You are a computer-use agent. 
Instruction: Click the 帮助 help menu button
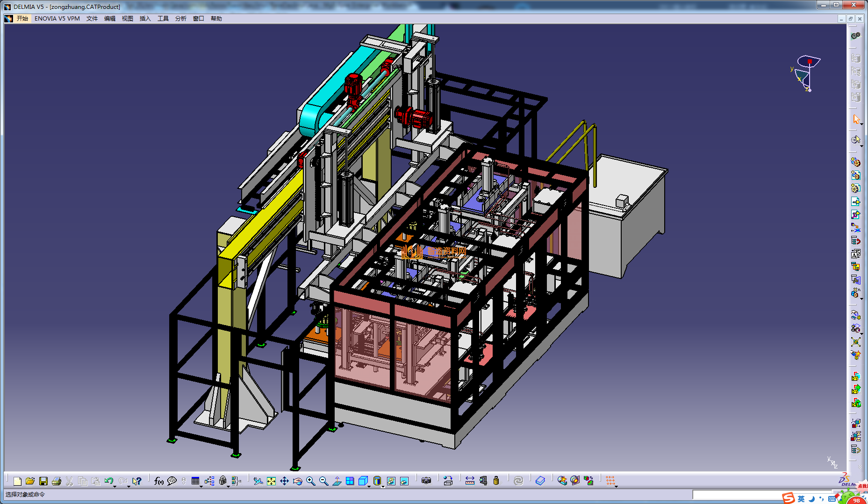216,19
